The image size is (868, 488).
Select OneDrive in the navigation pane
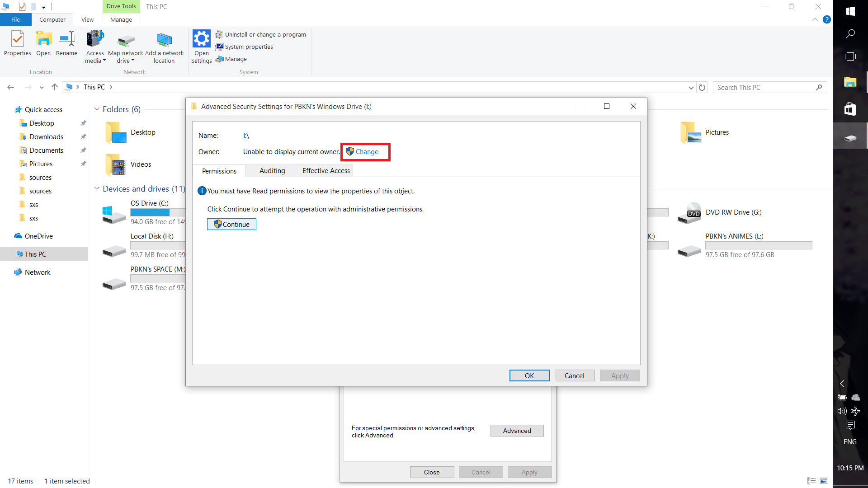click(38, 236)
